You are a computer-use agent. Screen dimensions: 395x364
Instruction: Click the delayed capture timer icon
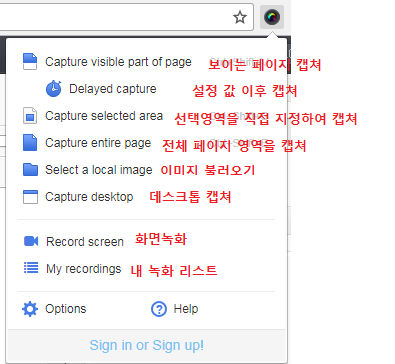(53, 89)
